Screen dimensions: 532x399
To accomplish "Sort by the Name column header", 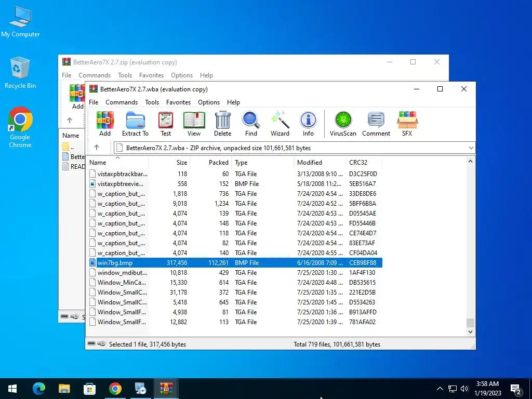I will [x=117, y=163].
